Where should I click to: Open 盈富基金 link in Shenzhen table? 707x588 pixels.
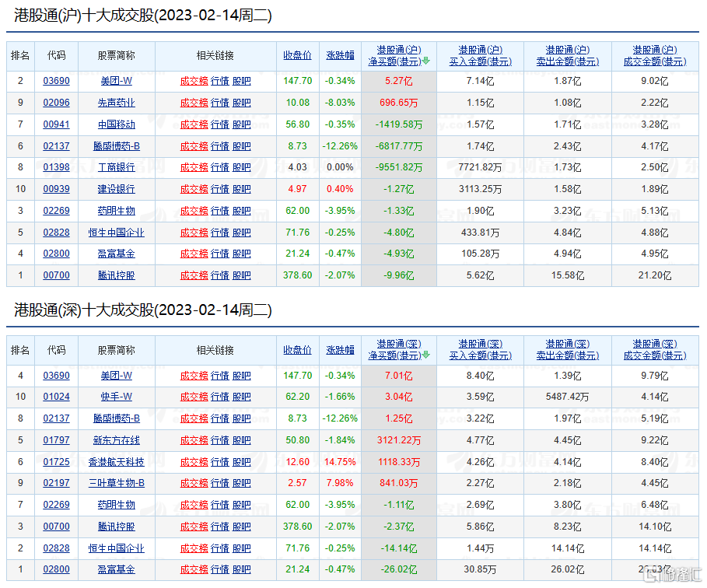[117, 569]
